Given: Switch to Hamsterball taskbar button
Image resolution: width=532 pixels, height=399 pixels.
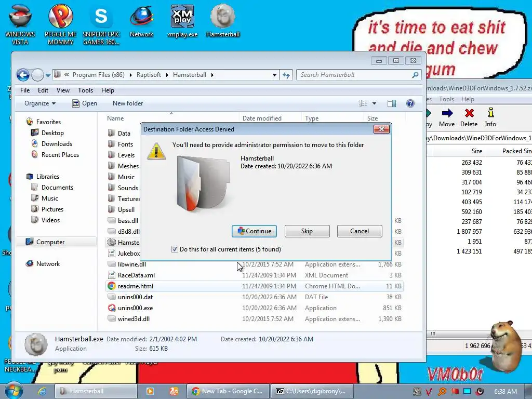Looking at the screenshot, I should click(x=96, y=391).
